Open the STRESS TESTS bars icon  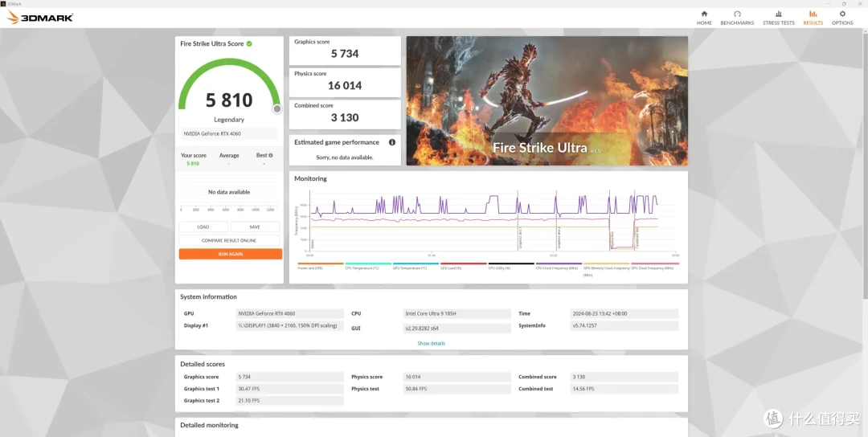point(778,14)
